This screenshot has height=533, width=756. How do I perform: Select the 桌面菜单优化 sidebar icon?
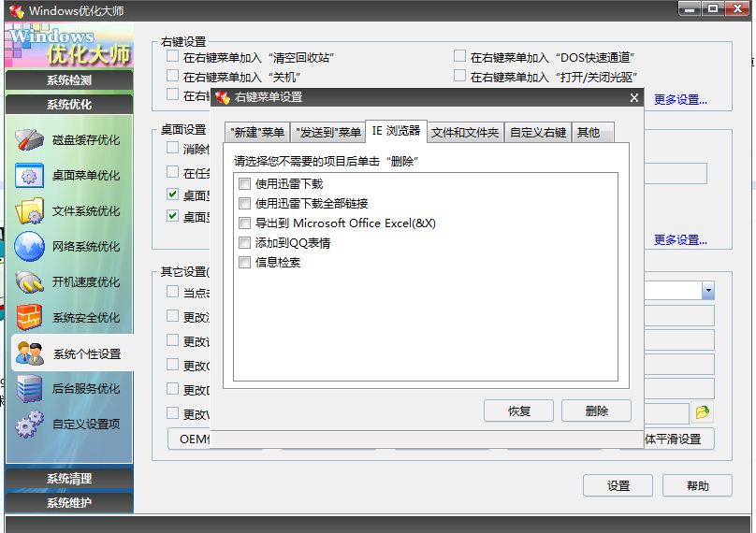coord(29,176)
